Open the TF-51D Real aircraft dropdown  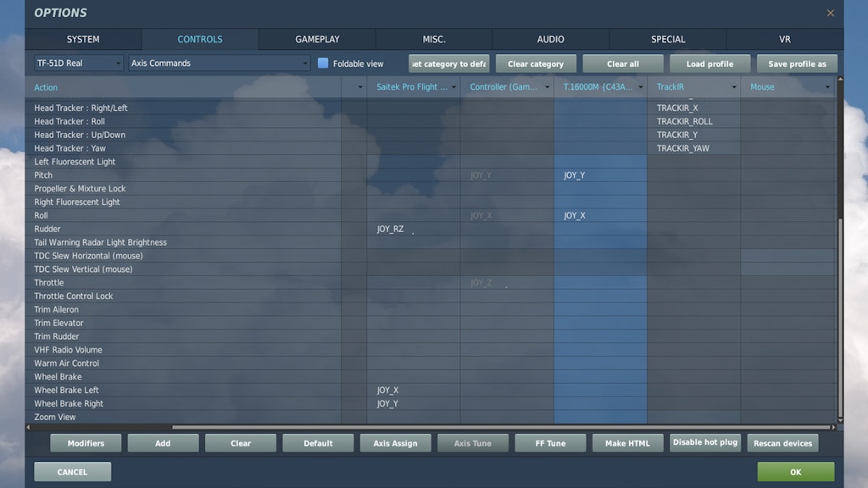(79, 64)
